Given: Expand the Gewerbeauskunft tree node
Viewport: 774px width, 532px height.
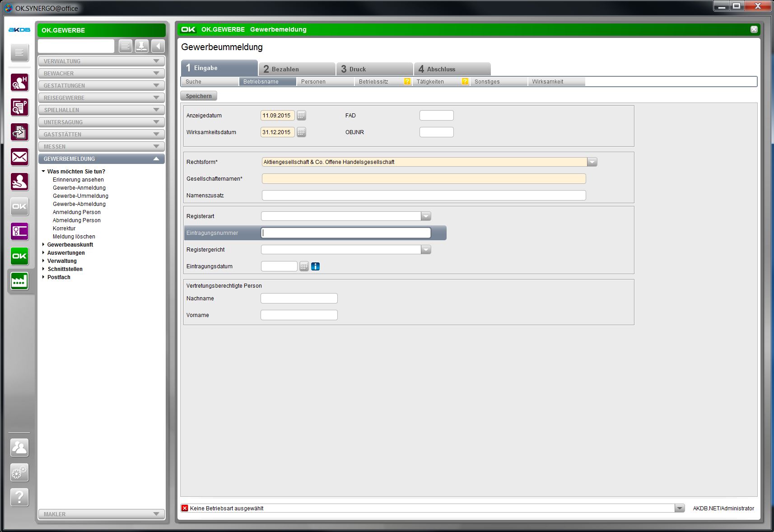Looking at the screenshot, I should click(x=43, y=245).
